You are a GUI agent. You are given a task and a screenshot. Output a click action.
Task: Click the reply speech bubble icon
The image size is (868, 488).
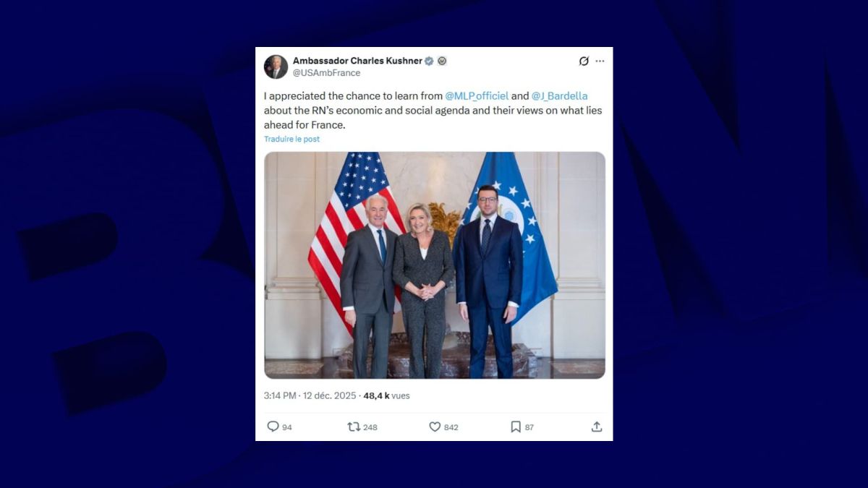point(273,427)
